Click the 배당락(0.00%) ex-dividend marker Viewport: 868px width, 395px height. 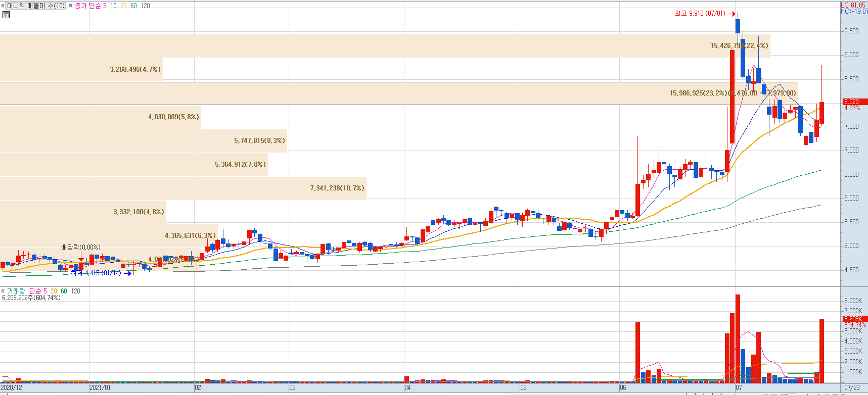[81, 247]
